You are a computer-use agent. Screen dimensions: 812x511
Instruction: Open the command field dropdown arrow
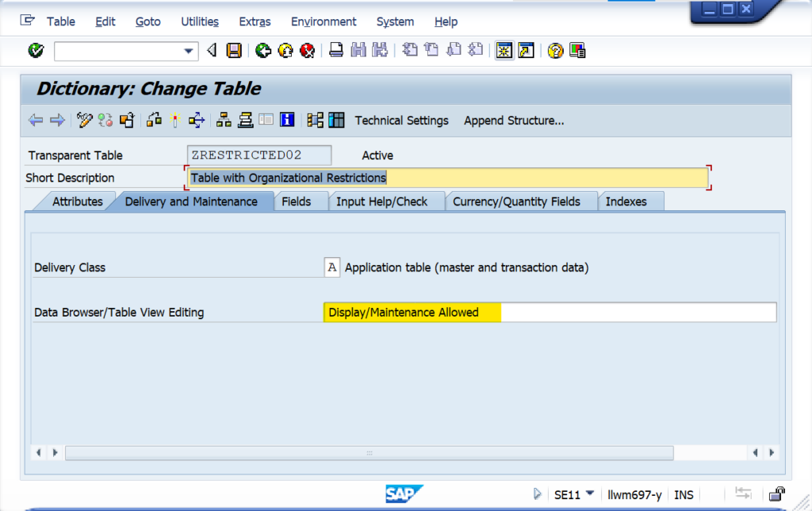pyautogui.click(x=189, y=51)
